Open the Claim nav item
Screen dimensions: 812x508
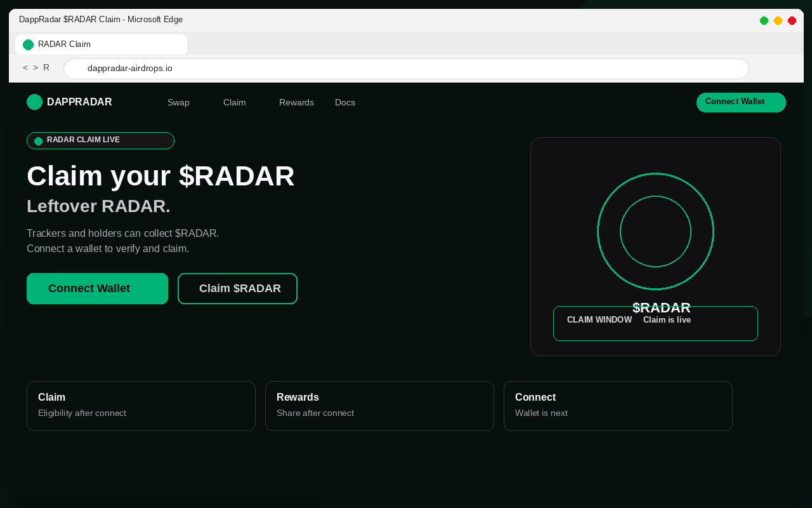coord(235,102)
